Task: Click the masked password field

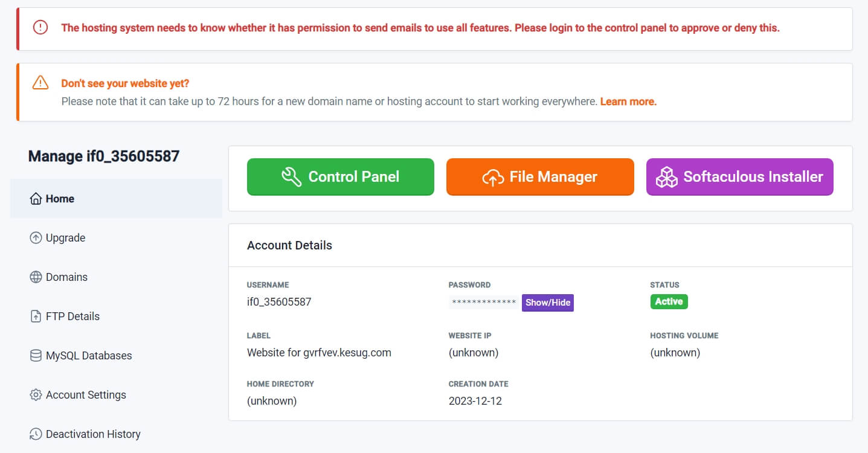Action: [x=484, y=303]
